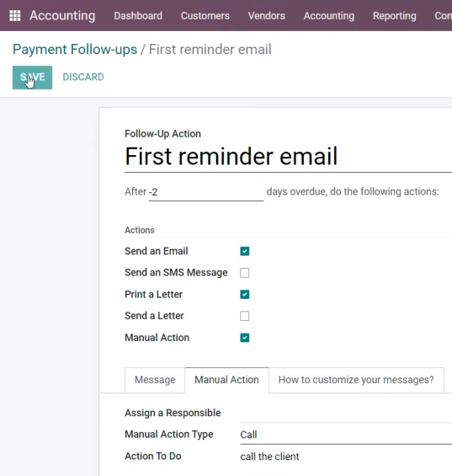The width and height of the screenshot is (452, 476).
Task: Edit the First reminder email title field
Action: coord(288,157)
